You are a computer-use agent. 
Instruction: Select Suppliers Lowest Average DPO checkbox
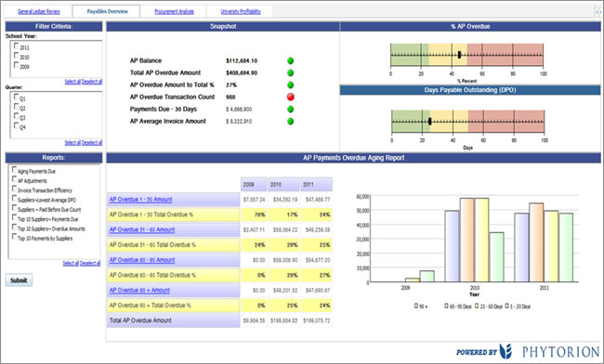14,199
